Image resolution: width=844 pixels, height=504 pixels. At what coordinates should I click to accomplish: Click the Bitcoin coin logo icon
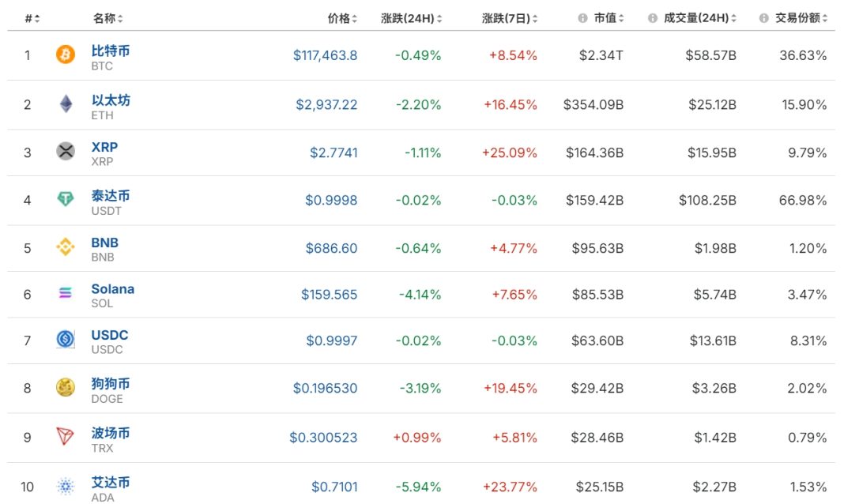coord(66,55)
